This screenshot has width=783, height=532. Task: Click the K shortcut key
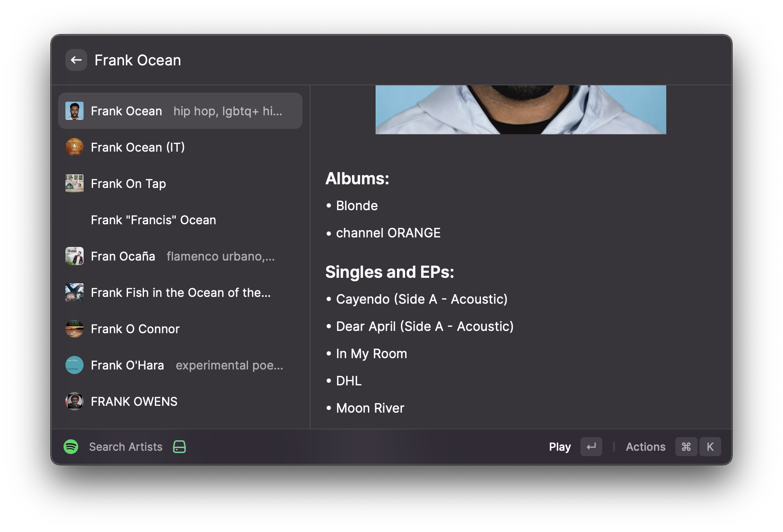pos(710,447)
